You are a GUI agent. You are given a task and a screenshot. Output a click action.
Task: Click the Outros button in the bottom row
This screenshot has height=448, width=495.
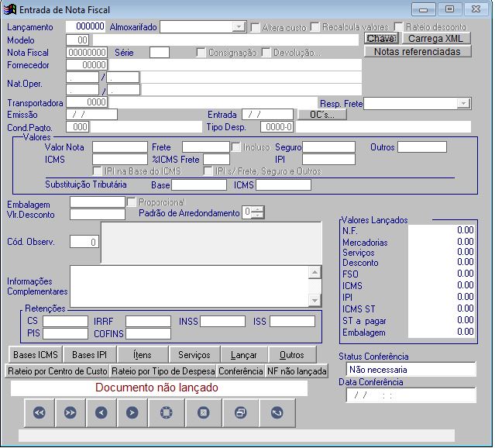point(292,354)
